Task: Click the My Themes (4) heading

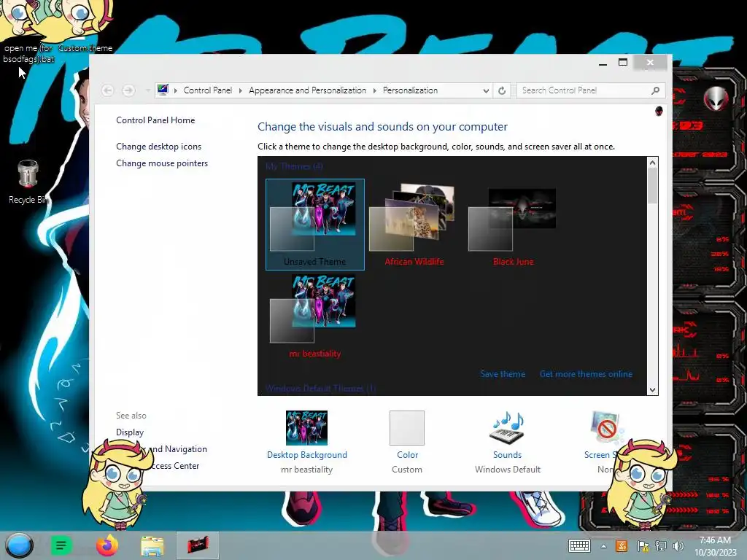Action: [x=294, y=166]
